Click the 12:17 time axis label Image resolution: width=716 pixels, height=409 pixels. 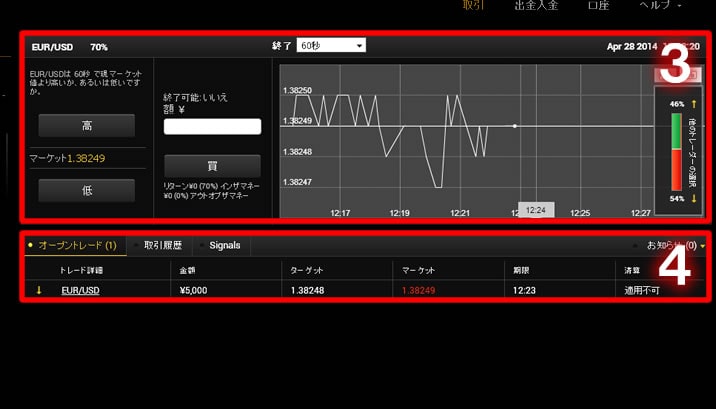[x=340, y=213]
